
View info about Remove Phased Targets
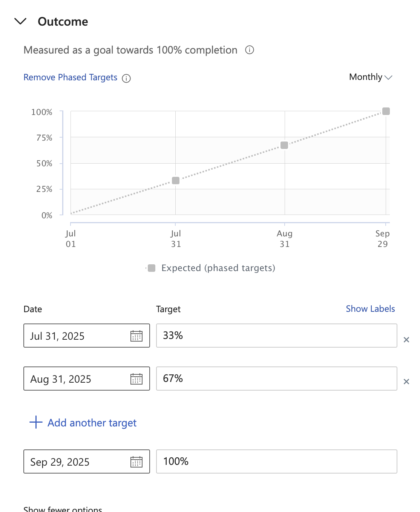pos(127,78)
